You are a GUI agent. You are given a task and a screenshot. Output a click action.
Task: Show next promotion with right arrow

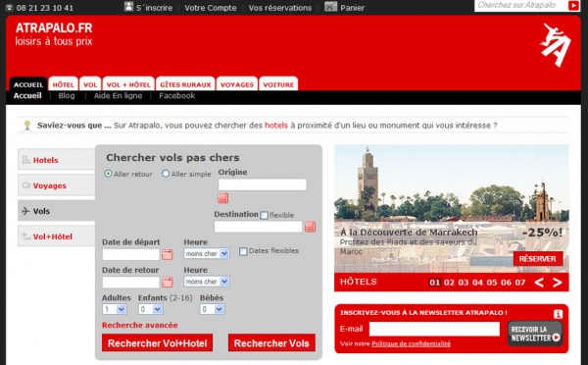tap(558, 283)
